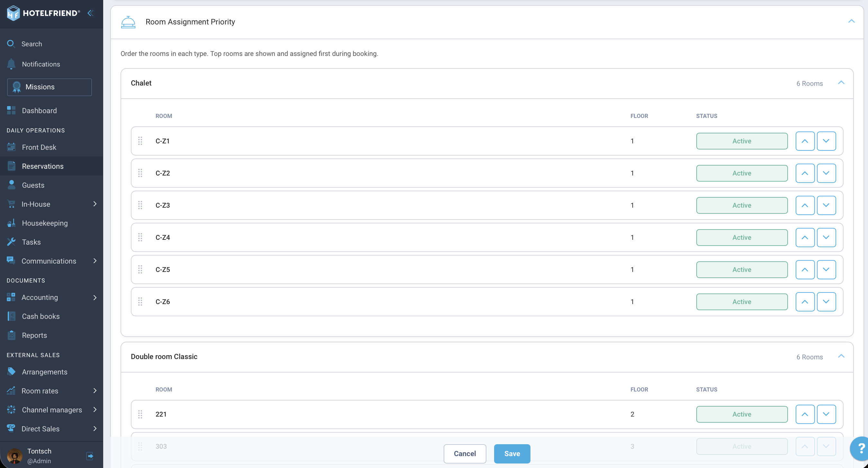The height and width of the screenshot is (468, 868).
Task: Click the Tasks wrench icon
Action: (x=11, y=242)
